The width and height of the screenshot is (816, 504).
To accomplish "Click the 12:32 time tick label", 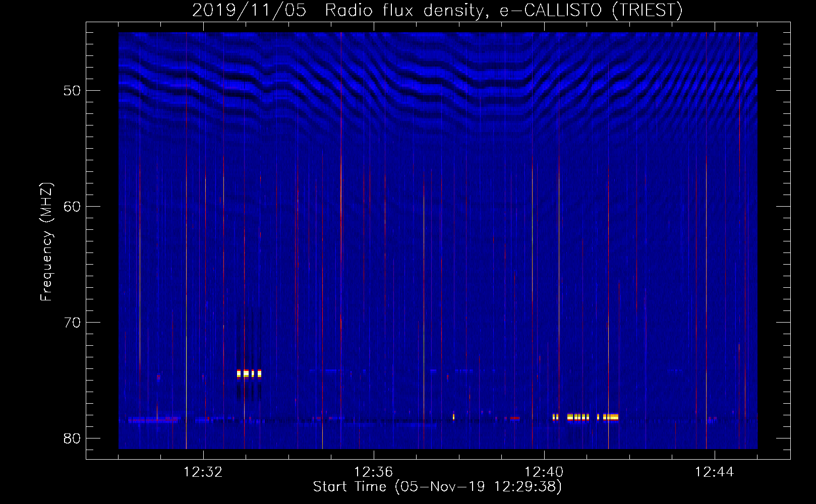I will point(203,472).
